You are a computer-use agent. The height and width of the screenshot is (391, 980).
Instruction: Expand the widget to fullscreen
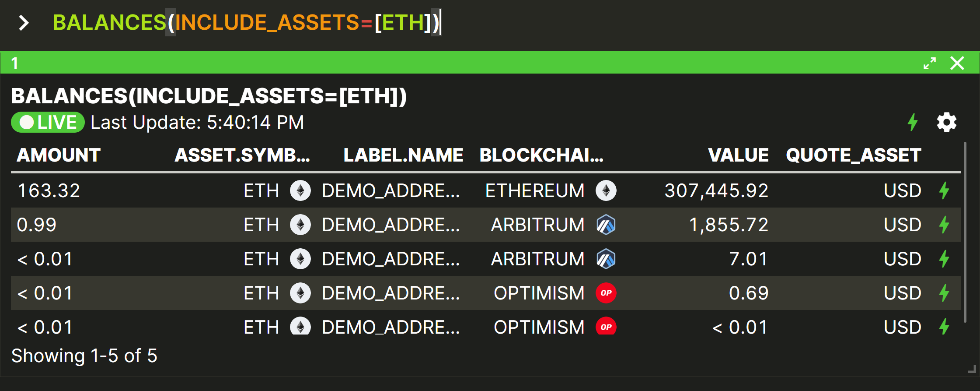point(930,63)
